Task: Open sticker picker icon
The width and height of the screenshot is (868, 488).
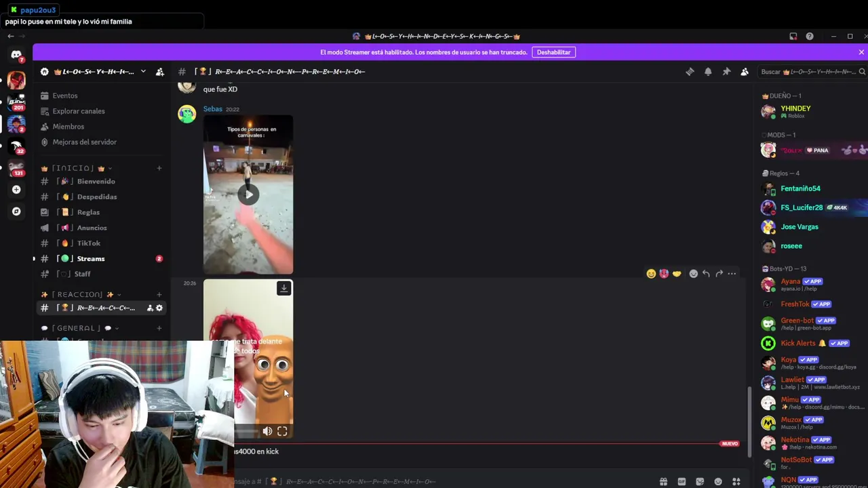Action: click(700, 482)
